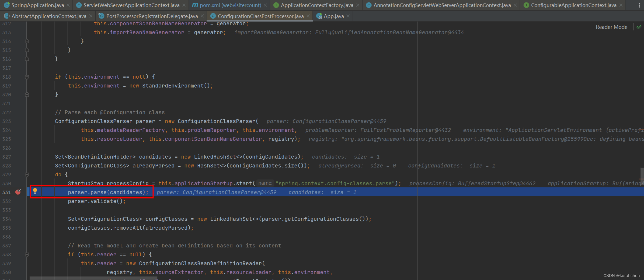The height and width of the screenshot is (280, 644).
Task: Click the horizontal scrollbar thumb at the editor bottom
Action: pos(93,278)
